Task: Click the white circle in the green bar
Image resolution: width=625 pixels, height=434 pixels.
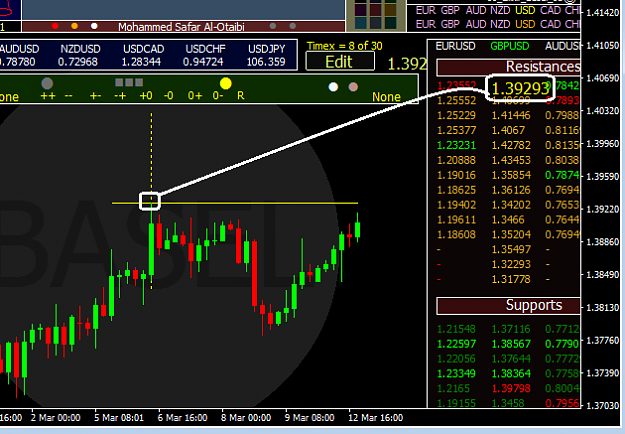Action: 333,87
